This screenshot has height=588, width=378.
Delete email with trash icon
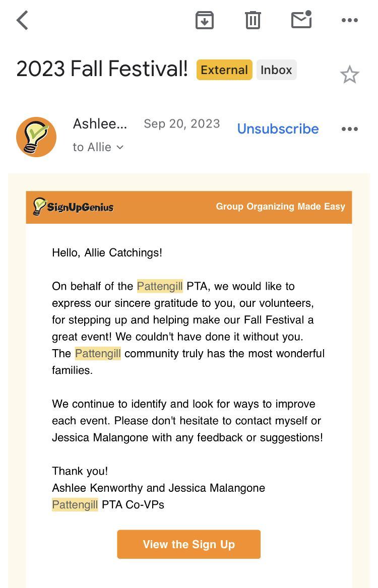point(253,20)
